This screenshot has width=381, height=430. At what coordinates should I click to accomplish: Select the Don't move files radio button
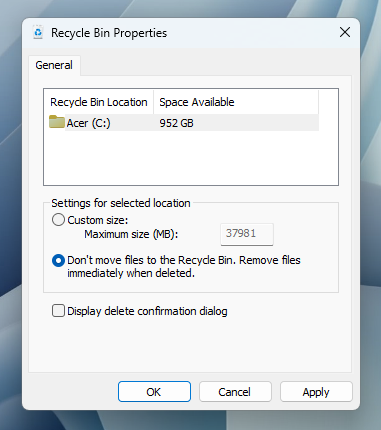click(x=58, y=260)
